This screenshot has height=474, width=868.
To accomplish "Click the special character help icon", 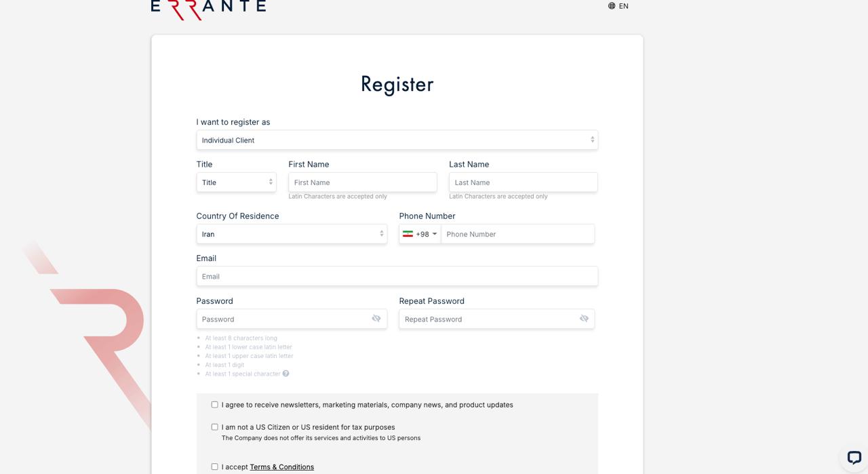I will (x=286, y=374).
